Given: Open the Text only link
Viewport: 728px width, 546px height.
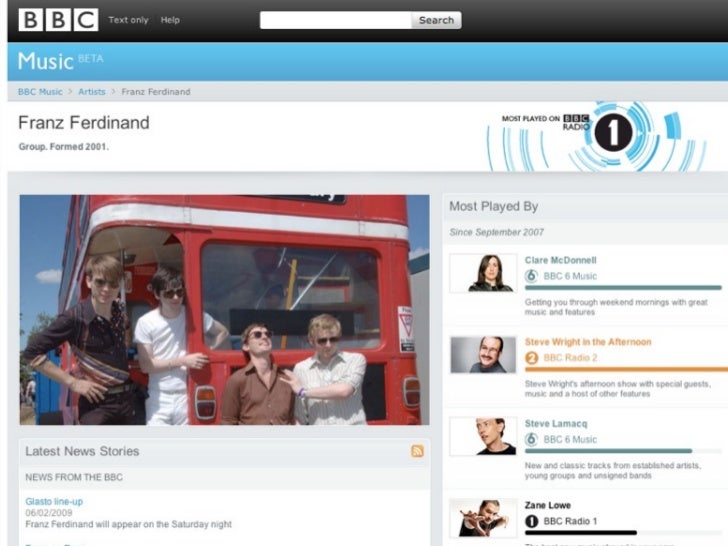Looking at the screenshot, I should (x=128, y=20).
